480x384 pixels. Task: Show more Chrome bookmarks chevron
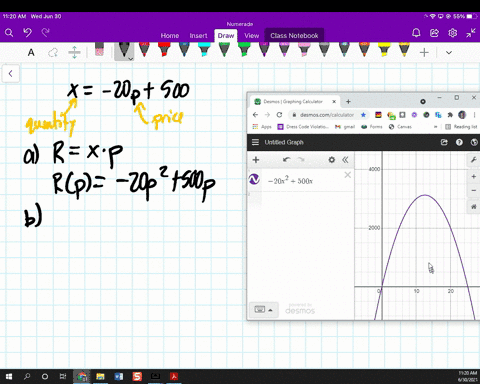[435, 127]
